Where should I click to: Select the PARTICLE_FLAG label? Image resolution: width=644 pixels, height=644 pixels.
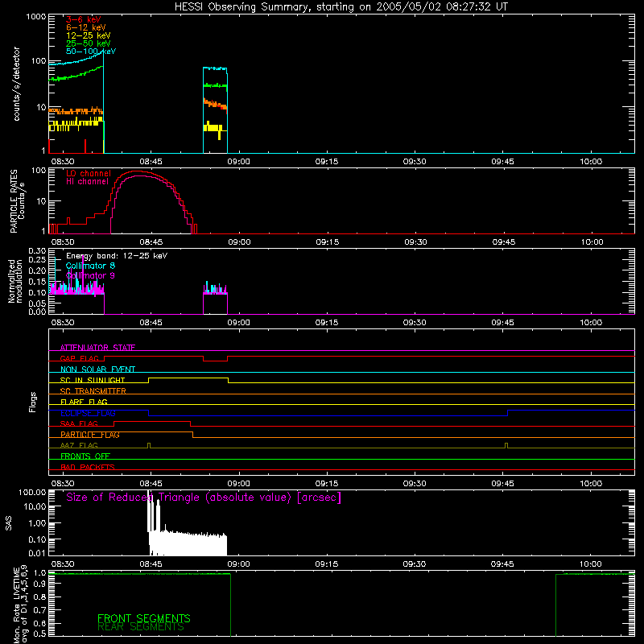pos(90,435)
